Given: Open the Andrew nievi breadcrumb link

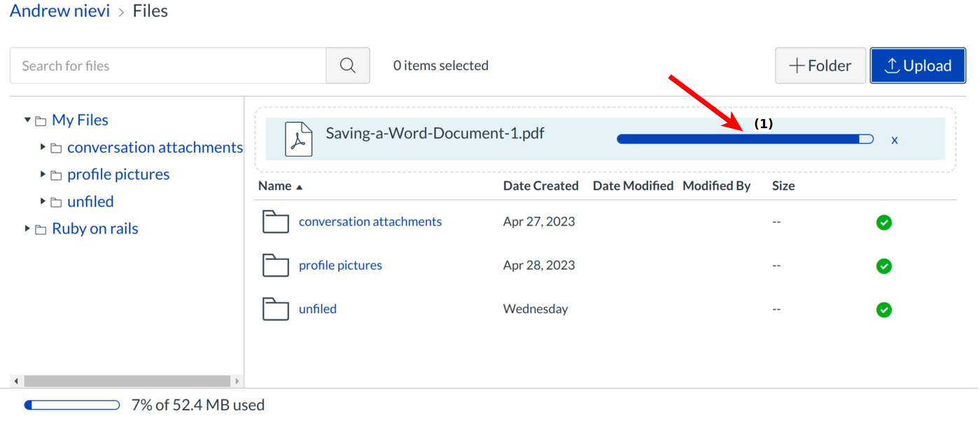Looking at the screenshot, I should 60,12.
